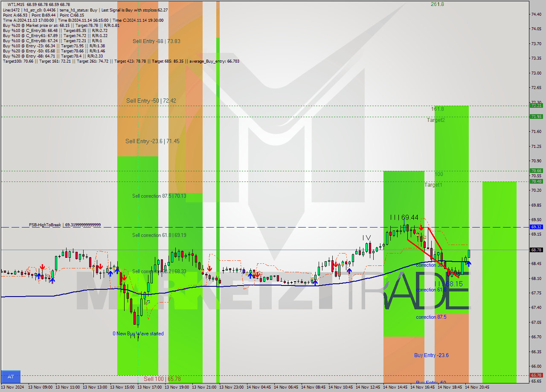Viewport: 546px width, 392px height.
Task: Click the '100' Fibonacci level label
Action: point(439,174)
